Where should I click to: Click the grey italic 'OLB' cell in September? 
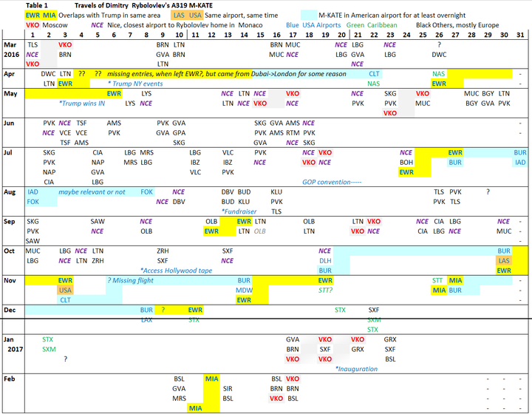(x=260, y=231)
